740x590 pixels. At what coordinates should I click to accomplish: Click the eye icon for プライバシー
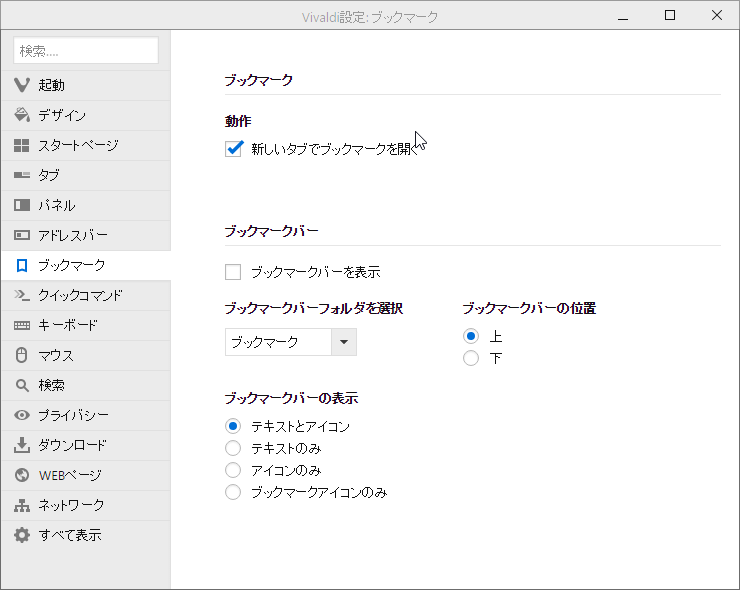tap(22, 415)
